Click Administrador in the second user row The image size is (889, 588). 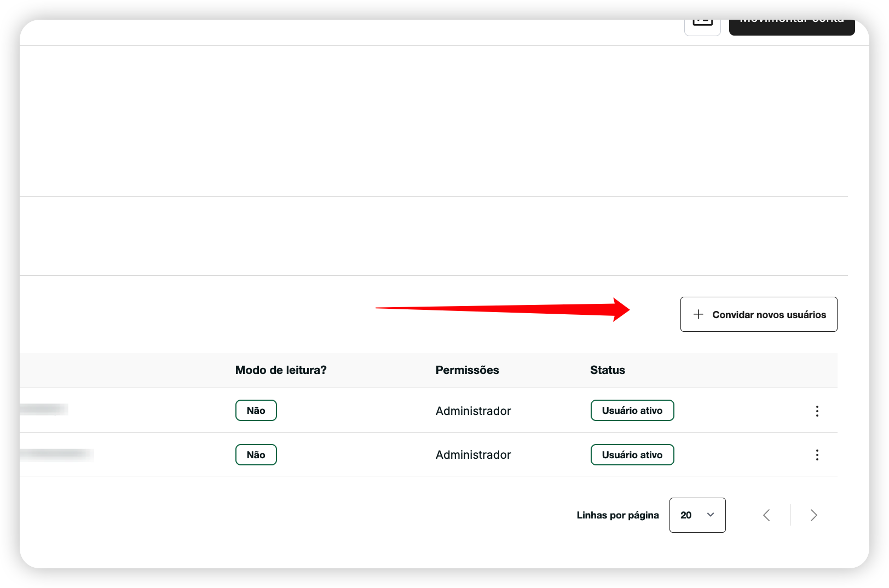click(473, 455)
